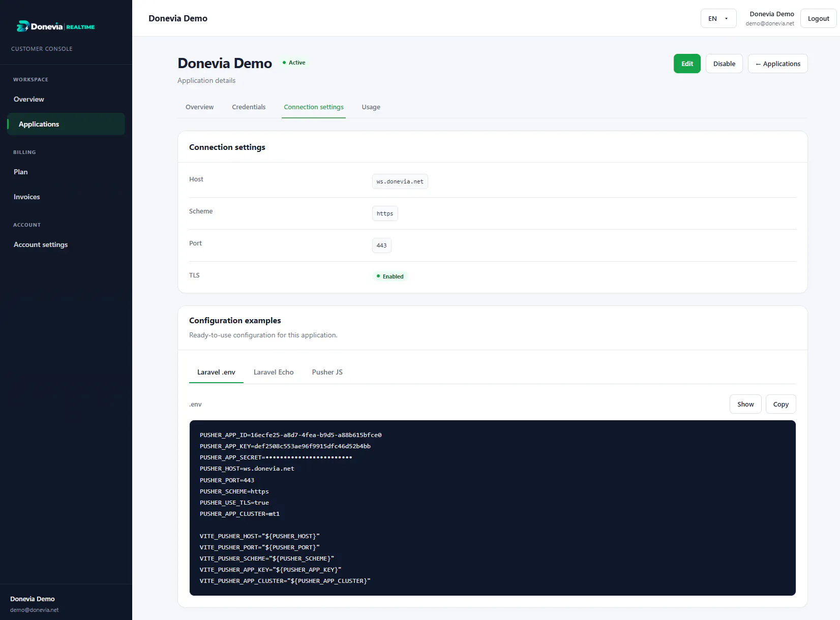
Task: Click the green Edit button
Action: click(x=687, y=64)
